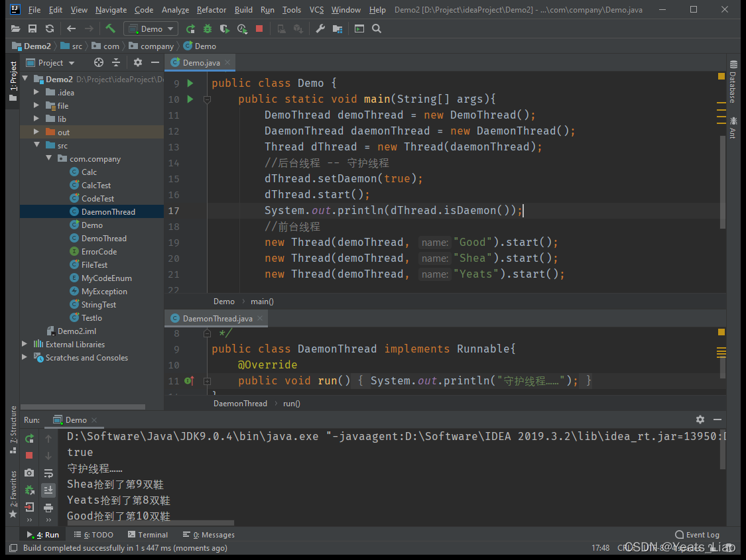Open the Event Log button
This screenshot has width=746, height=560.
(697, 535)
